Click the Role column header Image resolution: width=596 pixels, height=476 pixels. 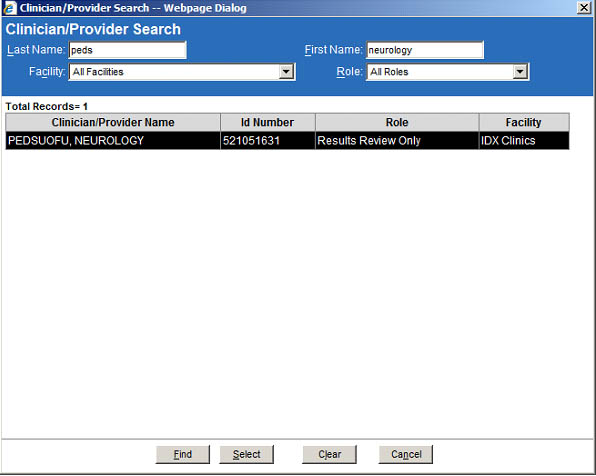[x=397, y=122]
